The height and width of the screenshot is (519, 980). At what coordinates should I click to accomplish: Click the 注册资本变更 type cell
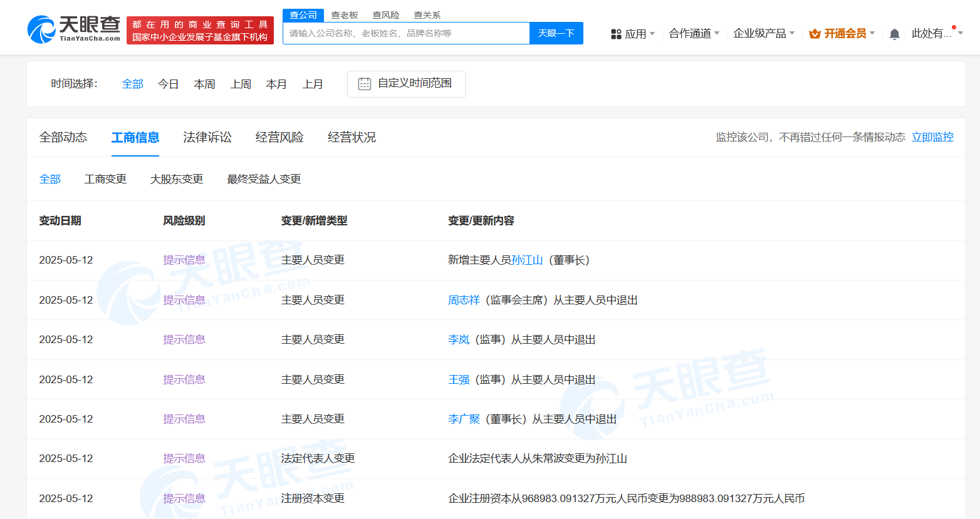coord(313,498)
